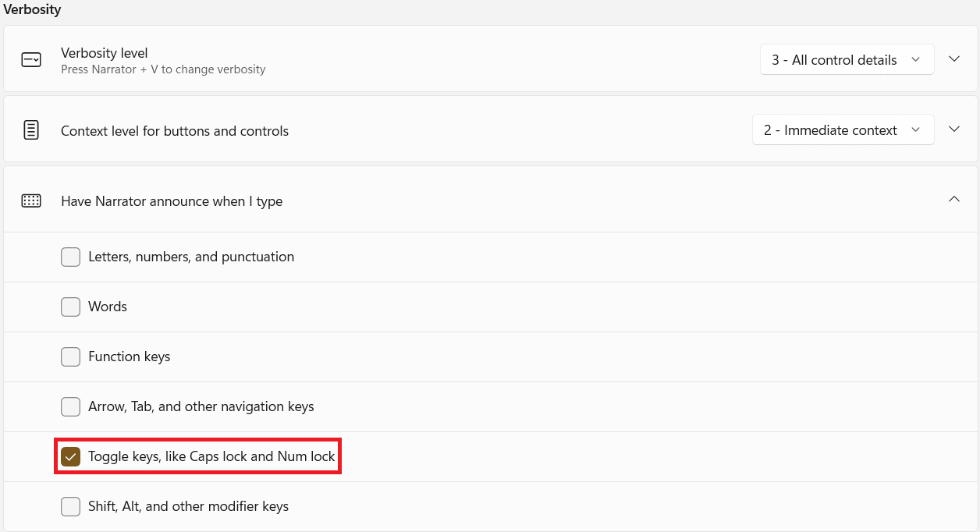Click the 'Verbosity level' title text

pos(105,53)
